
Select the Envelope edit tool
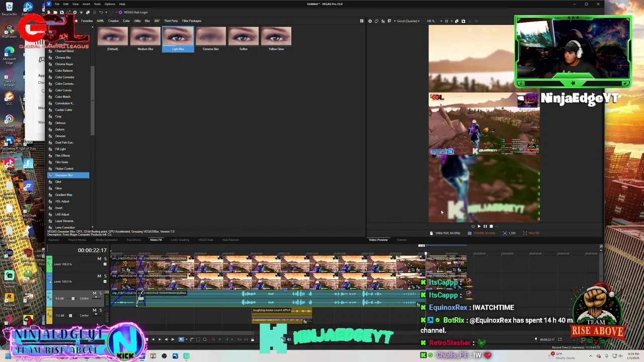(192, 339)
